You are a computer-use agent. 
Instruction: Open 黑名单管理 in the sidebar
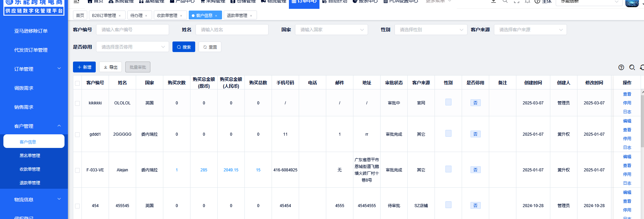point(30,155)
